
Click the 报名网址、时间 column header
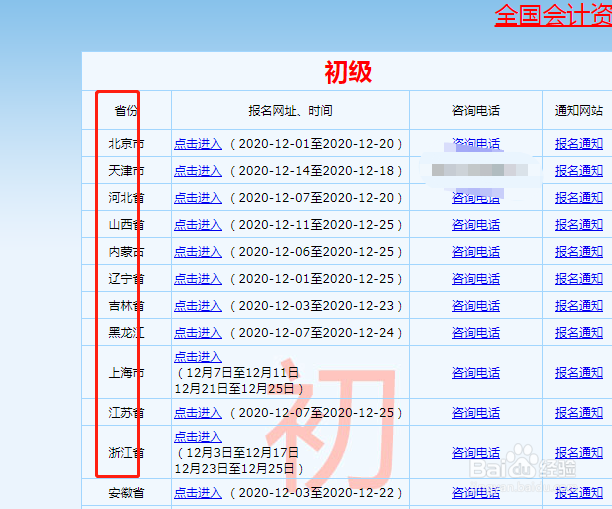point(290,111)
